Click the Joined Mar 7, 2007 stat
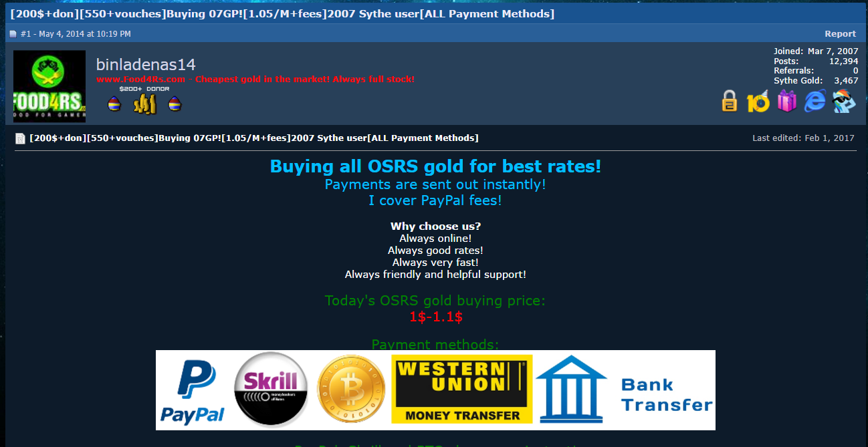868x447 pixels. pos(816,51)
